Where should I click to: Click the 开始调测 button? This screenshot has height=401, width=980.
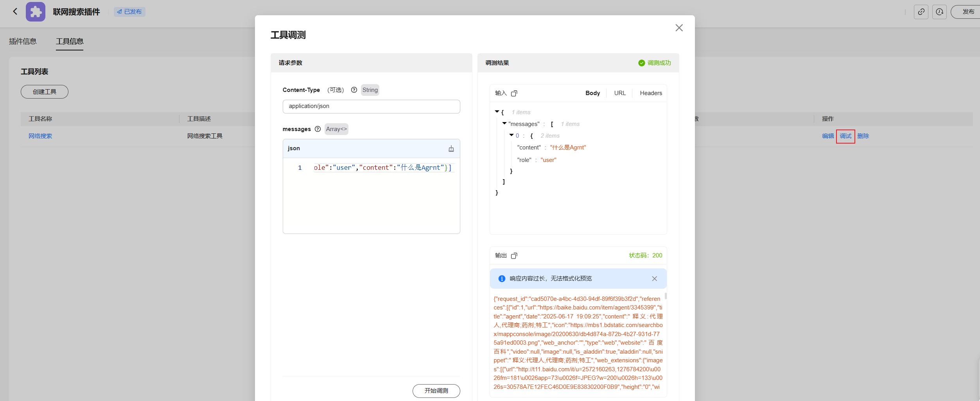point(436,390)
